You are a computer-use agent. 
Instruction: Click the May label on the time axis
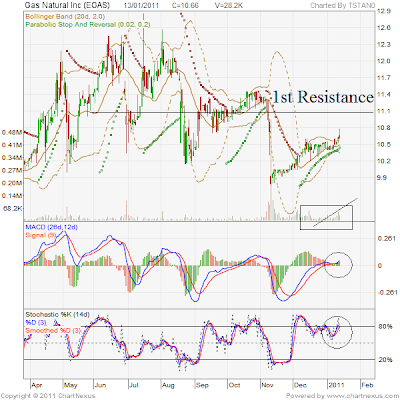(71, 385)
